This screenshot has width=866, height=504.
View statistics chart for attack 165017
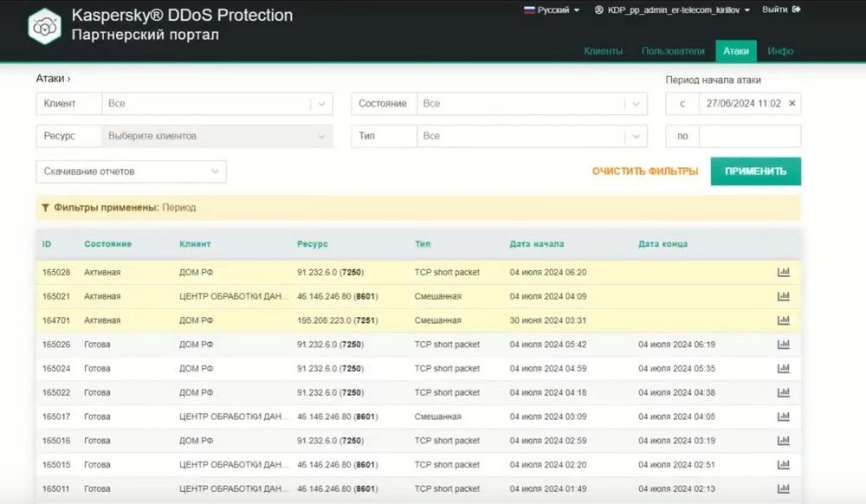click(783, 417)
